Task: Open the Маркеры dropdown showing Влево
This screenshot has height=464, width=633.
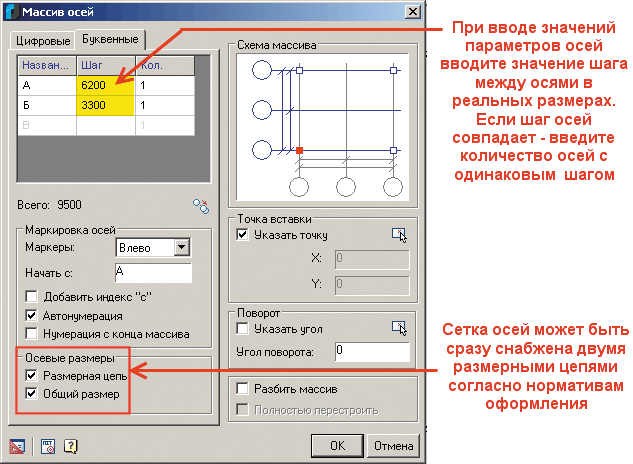Action: [182, 247]
